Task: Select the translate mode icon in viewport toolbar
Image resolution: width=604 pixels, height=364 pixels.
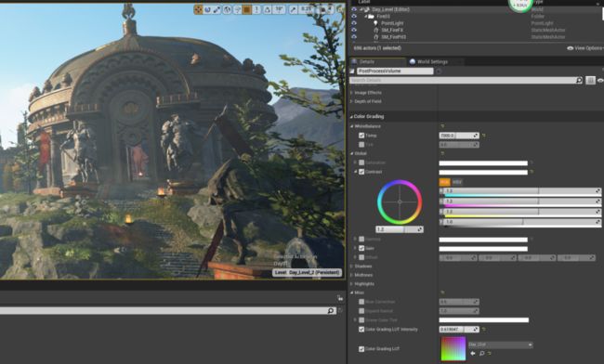Action: coord(198,9)
